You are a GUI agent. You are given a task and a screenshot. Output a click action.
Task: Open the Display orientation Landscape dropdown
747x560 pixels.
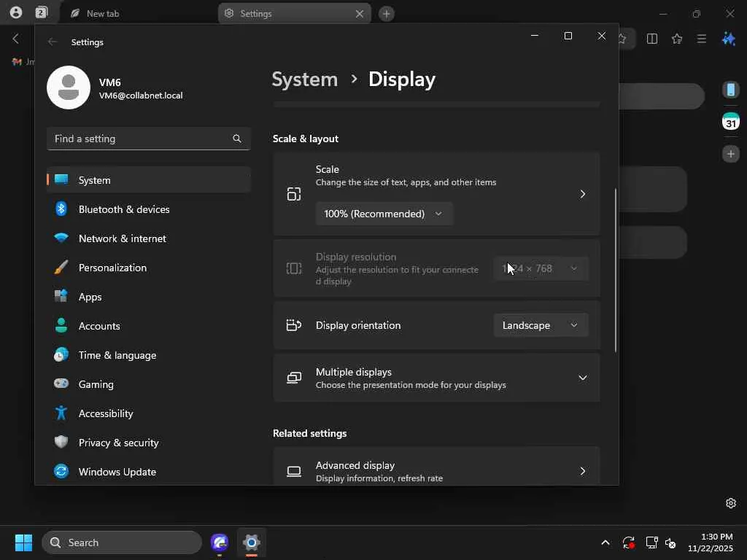541,325
